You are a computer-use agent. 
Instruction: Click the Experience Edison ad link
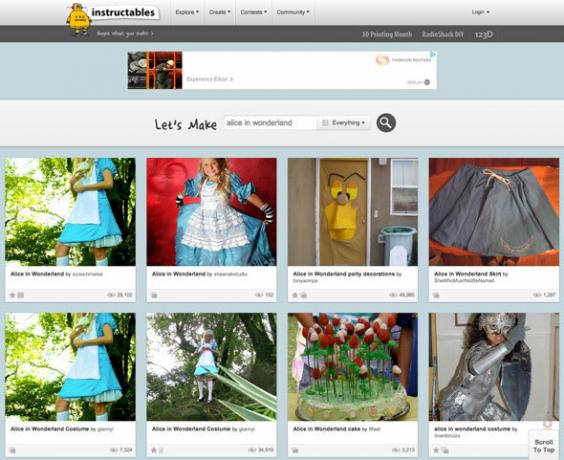pos(210,79)
